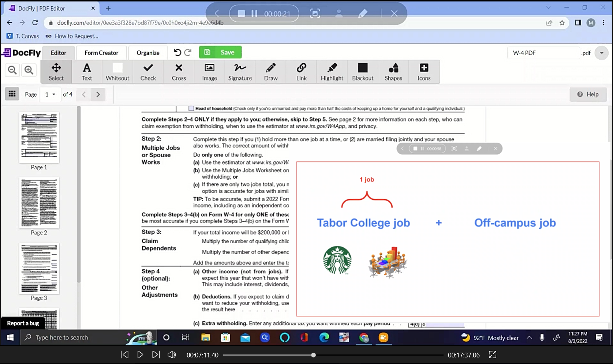Enter fullscreen in the video player

tap(493, 355)
